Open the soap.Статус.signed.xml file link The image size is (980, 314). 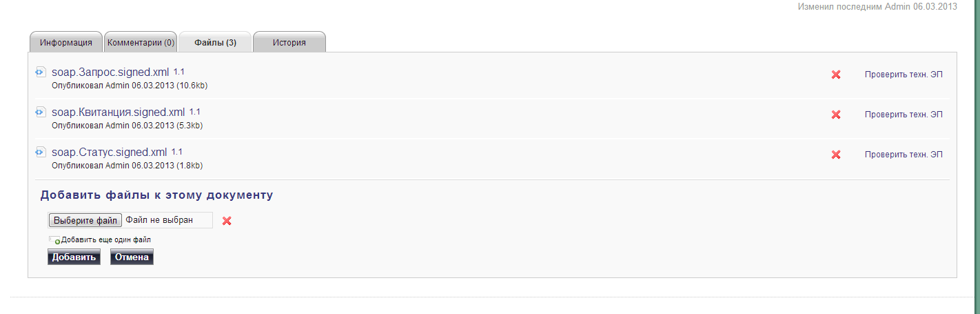click(x=110, y=153)
